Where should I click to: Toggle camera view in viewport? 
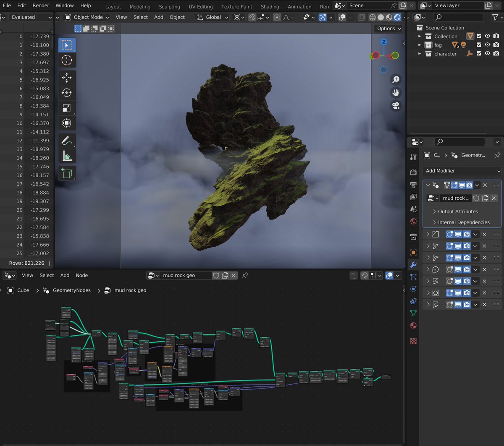coord(395,106)
